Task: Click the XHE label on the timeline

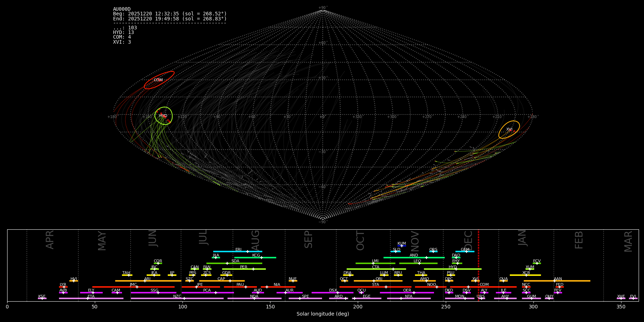Action: pyautogui.click(x=621, y=297)
